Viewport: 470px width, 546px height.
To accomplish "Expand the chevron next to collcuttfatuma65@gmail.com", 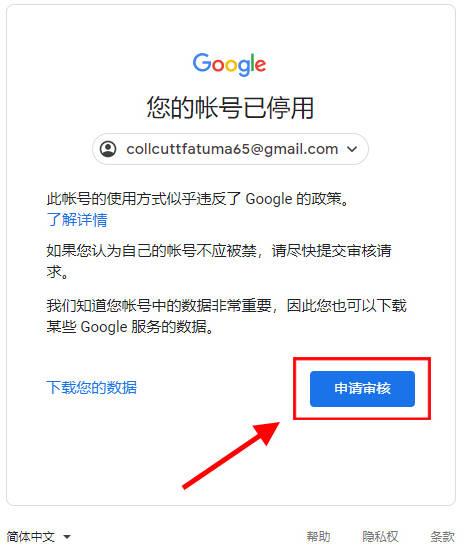I will [x=352, y=149].
